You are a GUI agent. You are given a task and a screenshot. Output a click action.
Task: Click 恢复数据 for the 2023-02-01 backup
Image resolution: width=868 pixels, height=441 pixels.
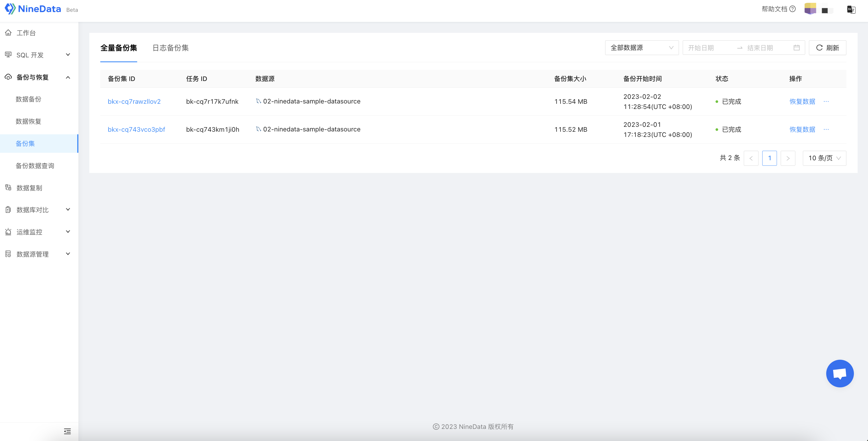click(x=802, y=129)
